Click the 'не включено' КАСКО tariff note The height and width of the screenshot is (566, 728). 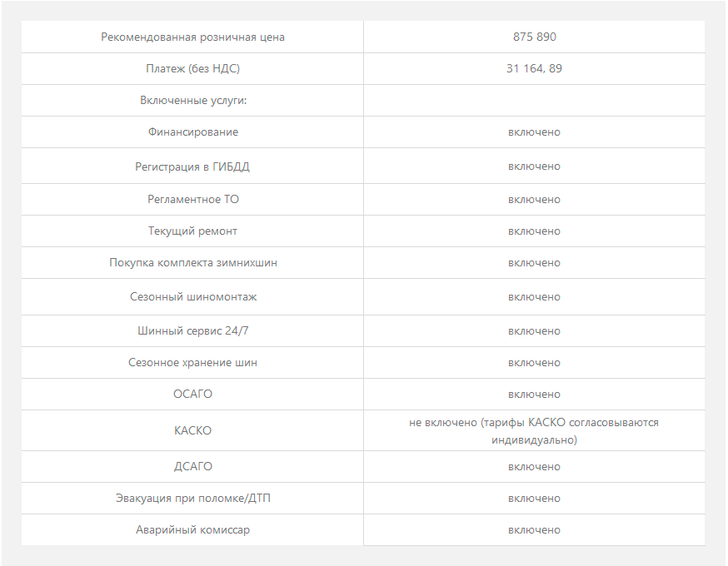coord(534,431)
